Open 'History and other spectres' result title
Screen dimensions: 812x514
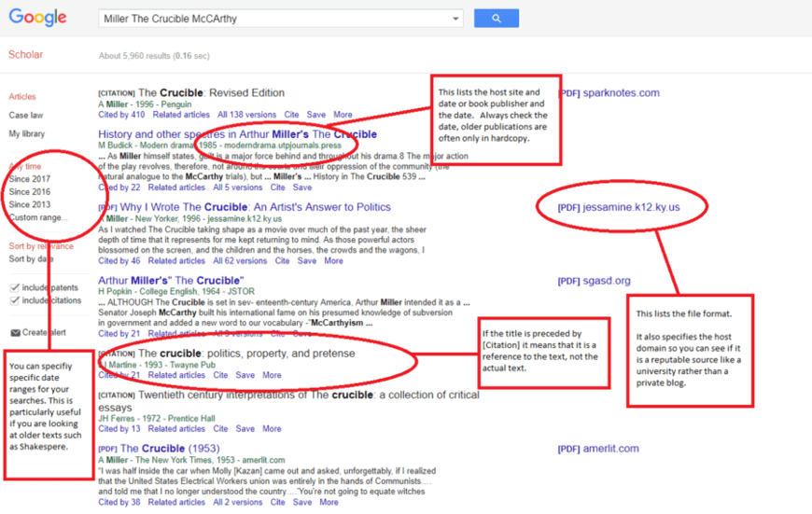coord(238,134)
